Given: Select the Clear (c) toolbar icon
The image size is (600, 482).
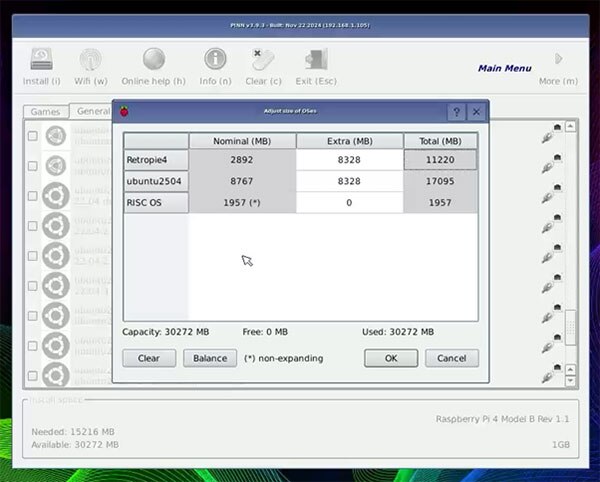Looking at the screenshot, I should [x=263, y=59].
